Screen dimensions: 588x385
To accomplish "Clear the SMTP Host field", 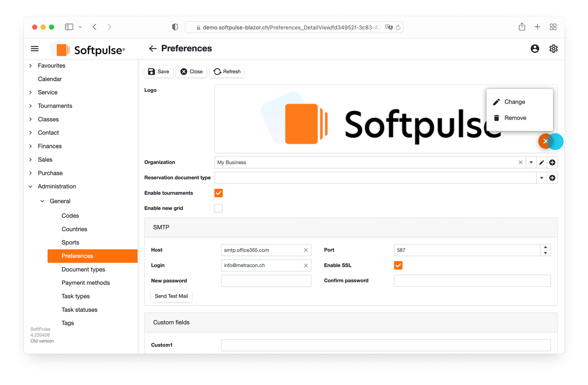I will point(306,250).
